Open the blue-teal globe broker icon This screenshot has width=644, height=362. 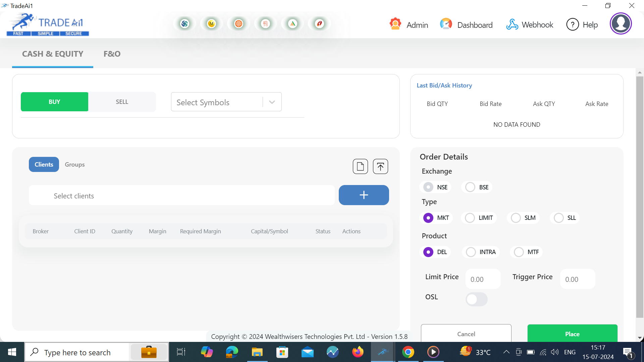coord(184,24)
